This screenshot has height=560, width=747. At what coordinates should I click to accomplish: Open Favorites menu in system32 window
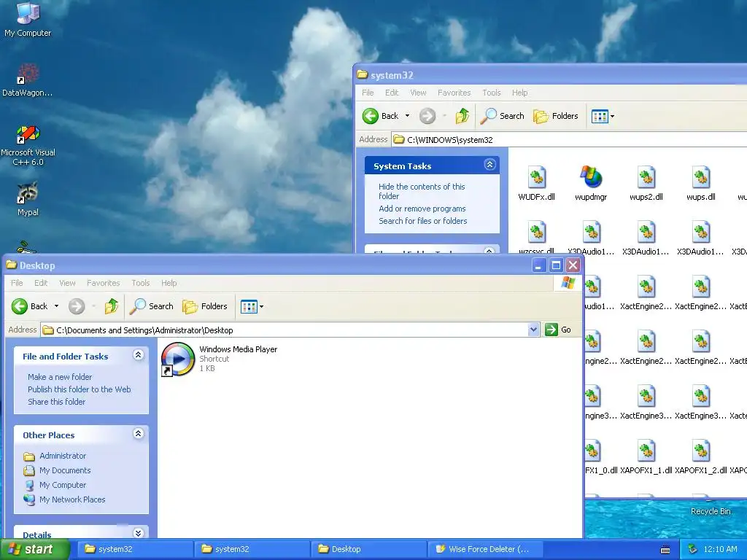[x=454, y=93]
